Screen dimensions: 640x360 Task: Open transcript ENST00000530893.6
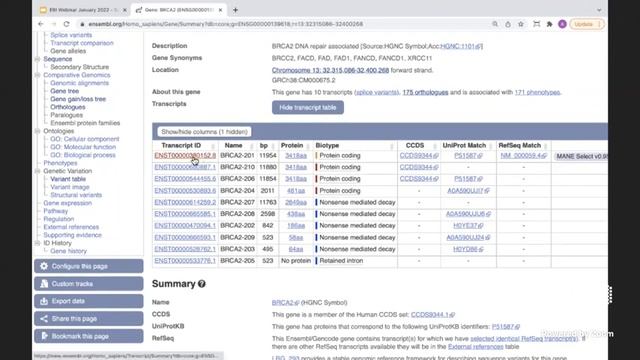point(185,191)
